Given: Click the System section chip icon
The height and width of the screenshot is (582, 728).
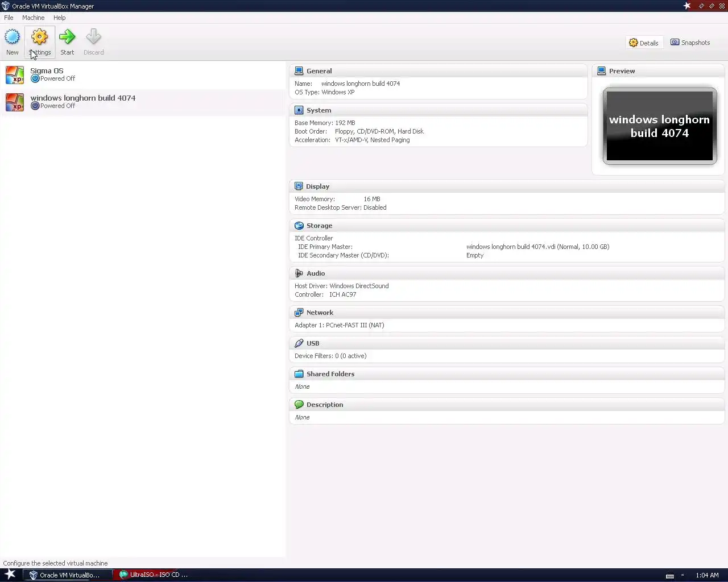Looking at the screenshot, I should click(299, 110).
